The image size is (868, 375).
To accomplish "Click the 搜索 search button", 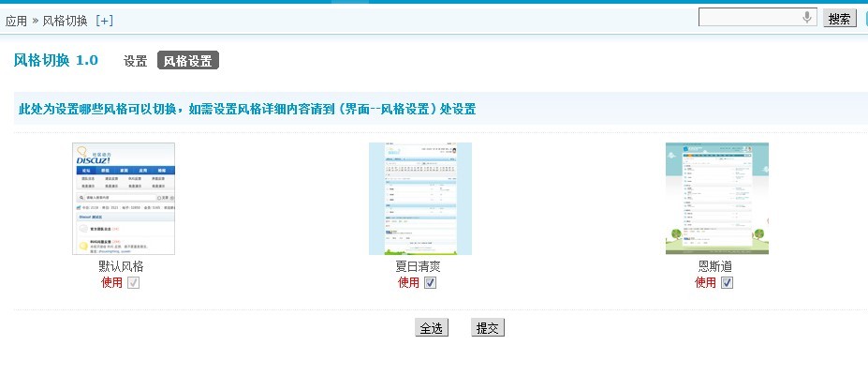I will tap(839, 18).
